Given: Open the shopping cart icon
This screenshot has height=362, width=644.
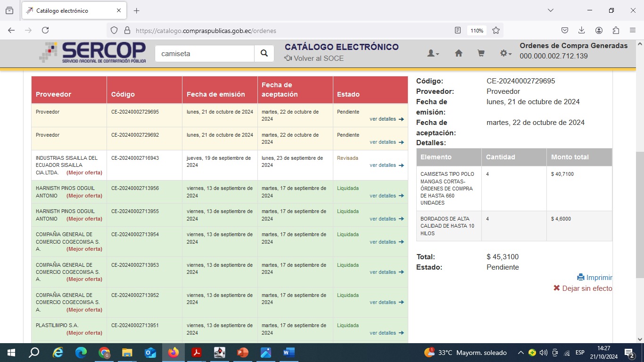Looking at the screenshot, I should coord(481,54).
